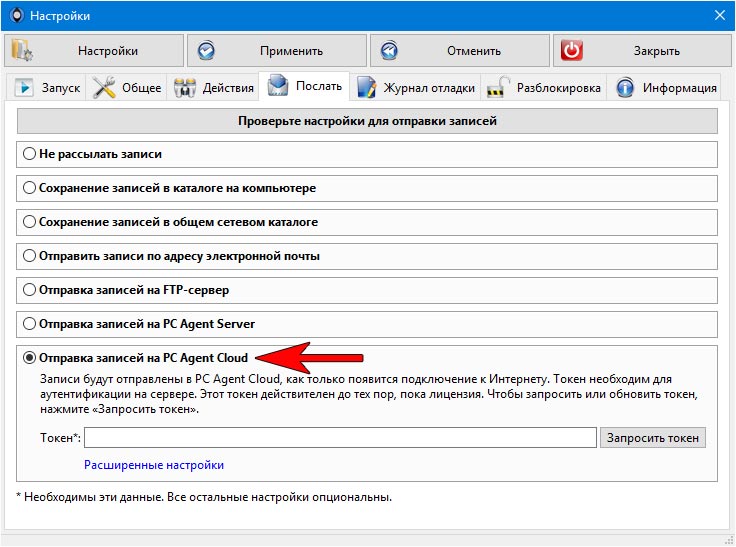
Task: Choose Отправка записей на PC Agent Server
Action: (x=30, y=324)
